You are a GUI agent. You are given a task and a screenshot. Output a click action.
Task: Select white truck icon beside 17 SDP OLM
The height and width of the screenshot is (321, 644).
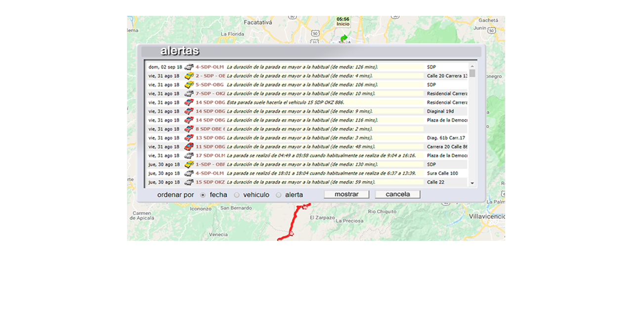pyautogui.click(x=189, y=156)
